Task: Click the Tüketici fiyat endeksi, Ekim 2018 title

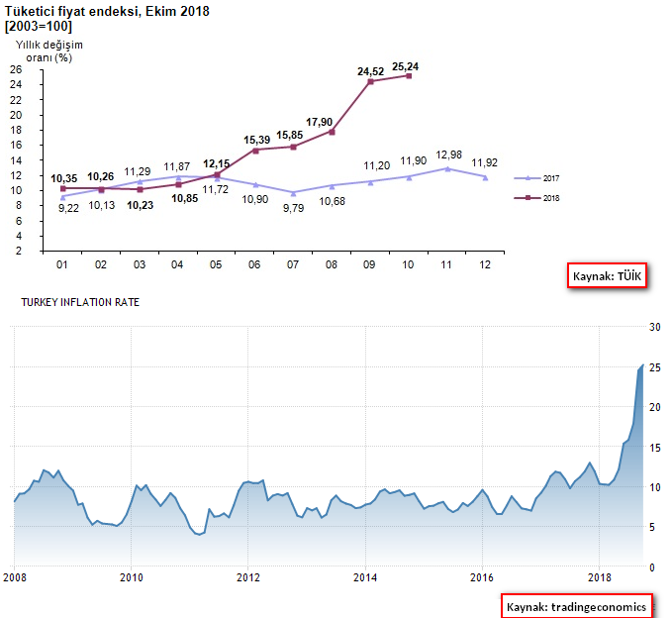Action: [x=107, y=11]
